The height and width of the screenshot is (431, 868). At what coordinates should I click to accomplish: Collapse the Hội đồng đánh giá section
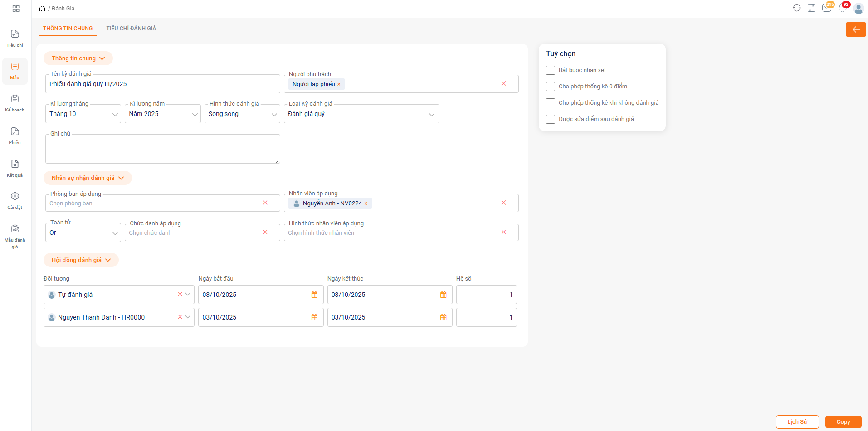tap(81, 260)
